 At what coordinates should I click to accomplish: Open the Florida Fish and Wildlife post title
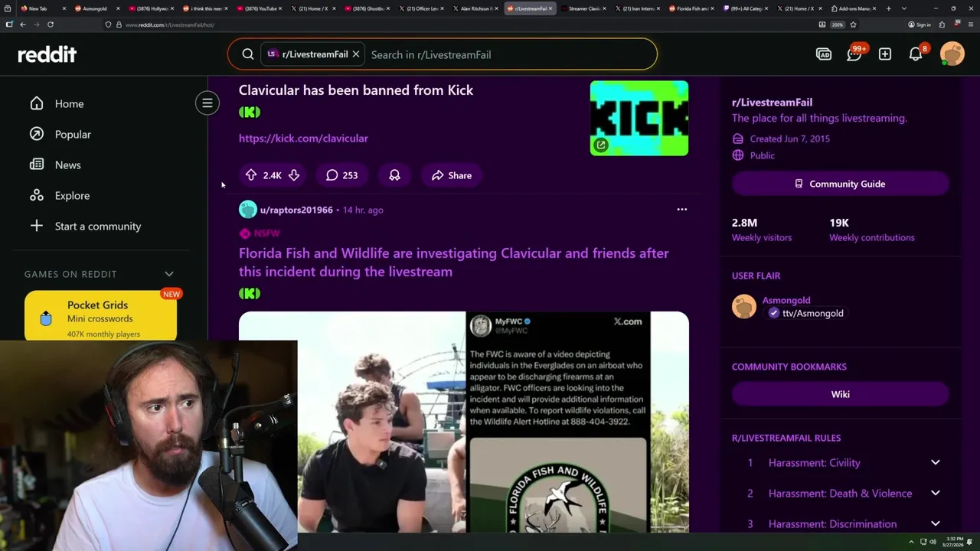(x=454, y=262)
